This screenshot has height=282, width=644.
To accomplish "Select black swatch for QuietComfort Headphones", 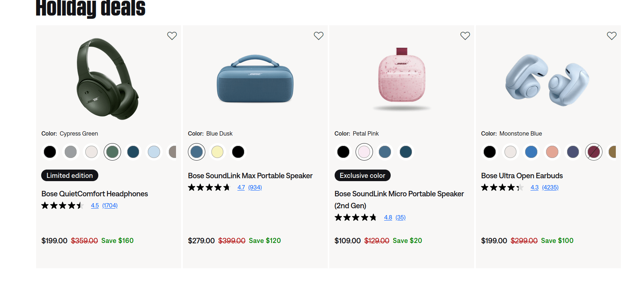I will pos(50,152).
